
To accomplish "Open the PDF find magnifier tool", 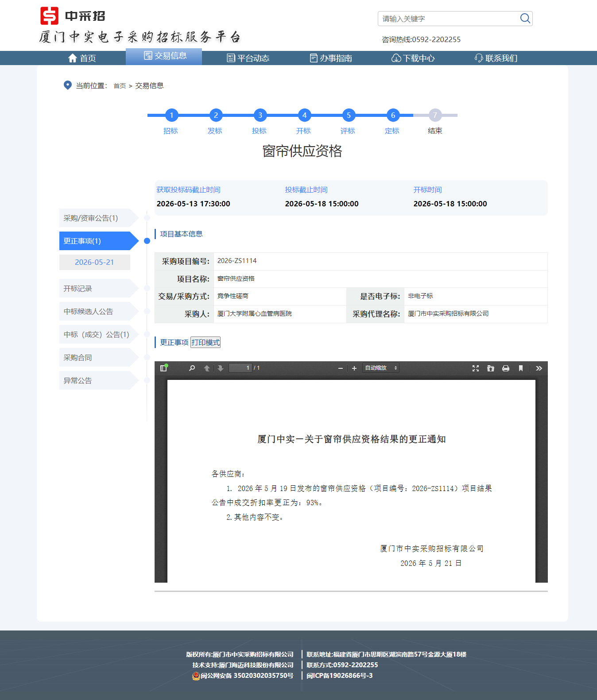I will [x=192, y=368].
